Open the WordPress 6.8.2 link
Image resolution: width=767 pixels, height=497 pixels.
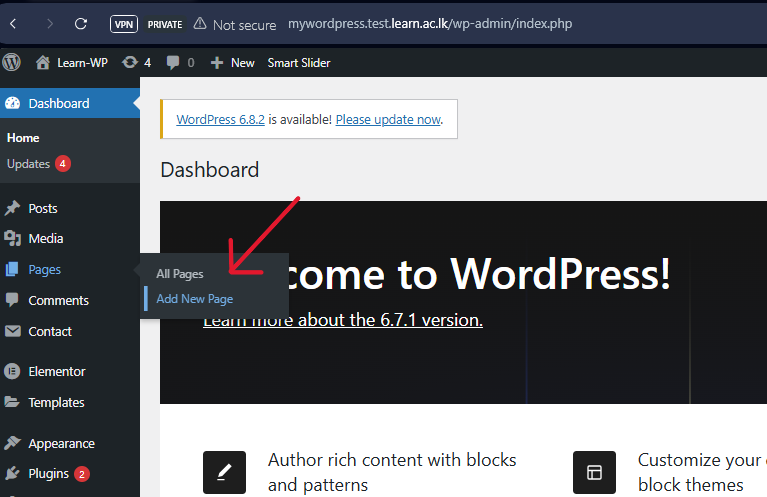pyautogui.click(x=220, y=119)
